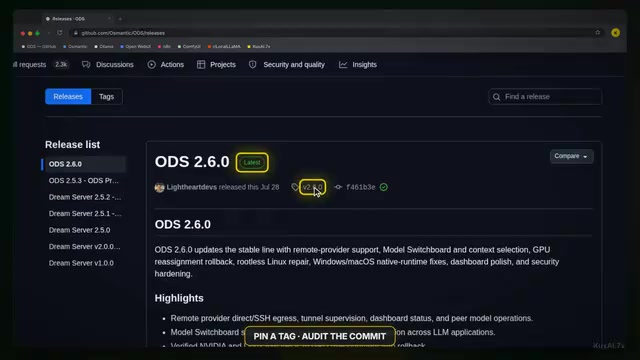Open the Projects table icon
This screenshot has width=640, height=360.
201,64
